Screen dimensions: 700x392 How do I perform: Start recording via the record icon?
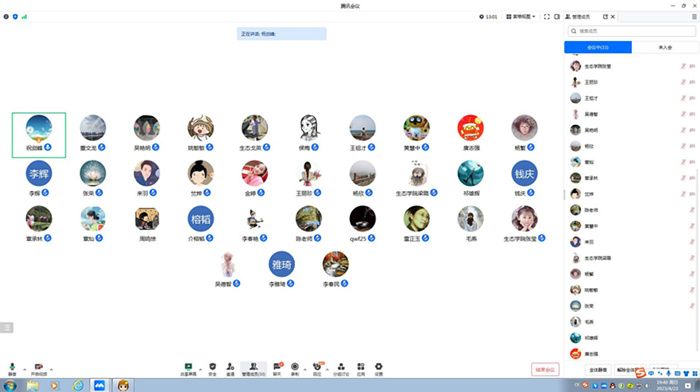pyautogui.click(x=295, y=369)
